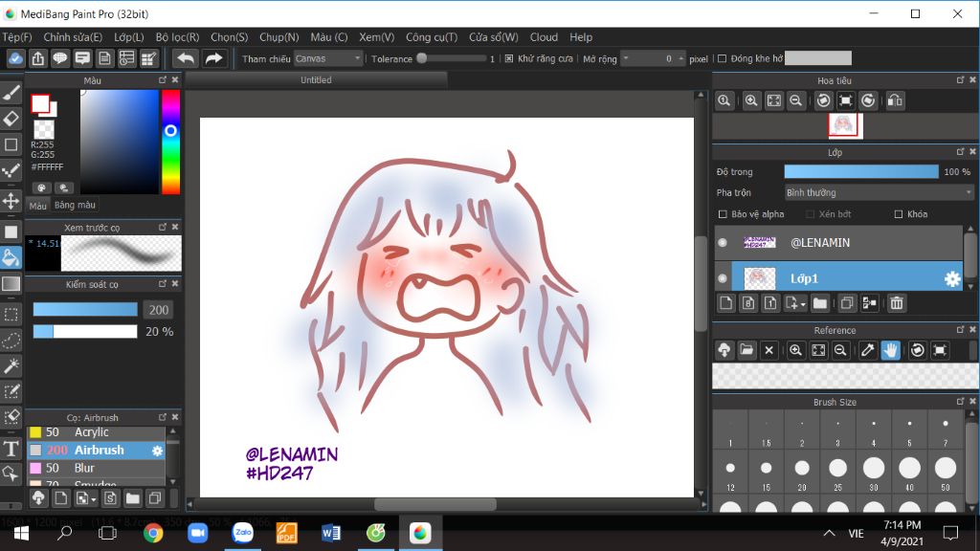Image resolution: width=980 pixels, height=551 pixels.
Task: Toggle visibility of @LENAMIN layer
Action: 724,242
